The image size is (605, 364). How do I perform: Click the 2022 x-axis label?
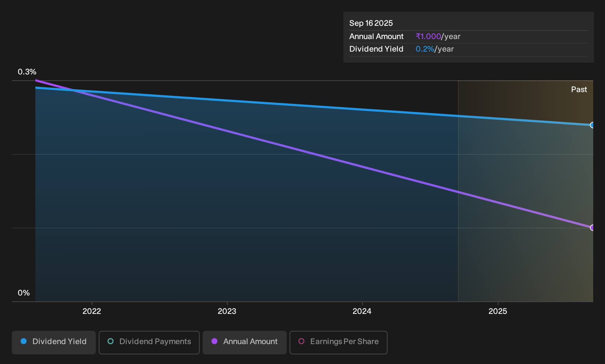pyautogui.click(x=92, y=311)
